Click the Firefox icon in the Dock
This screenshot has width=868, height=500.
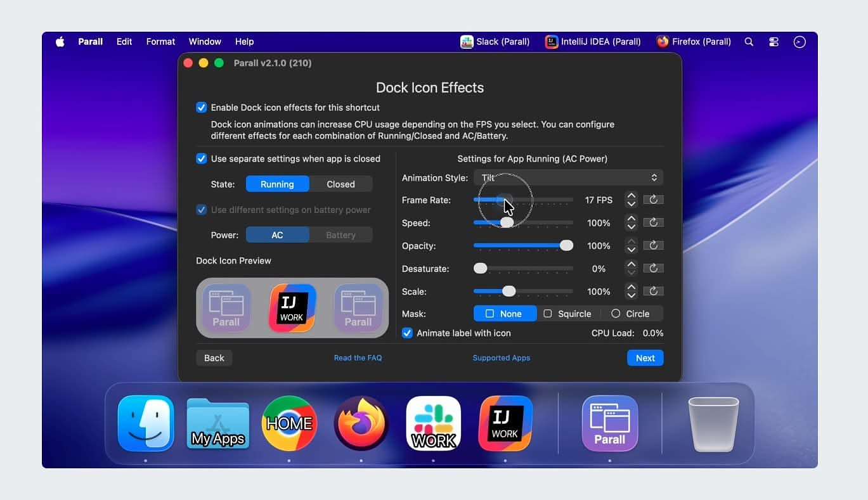point(361,423)
